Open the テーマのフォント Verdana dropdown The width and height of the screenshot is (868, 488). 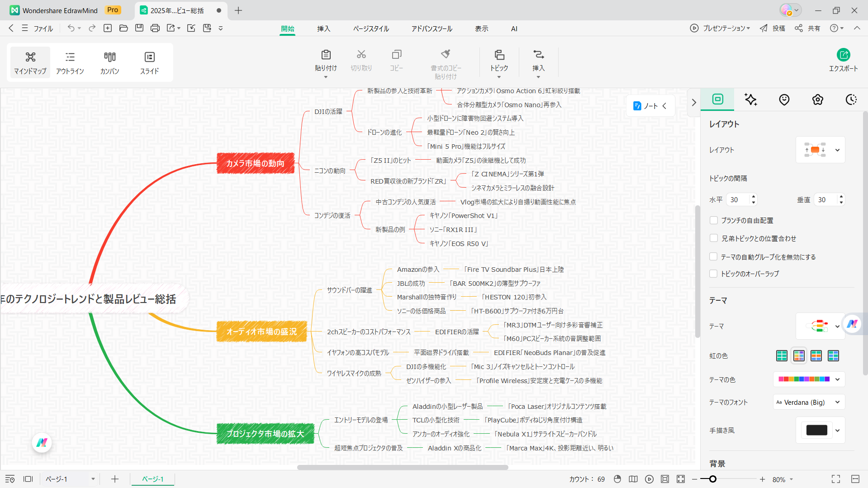tap(808, 402)
